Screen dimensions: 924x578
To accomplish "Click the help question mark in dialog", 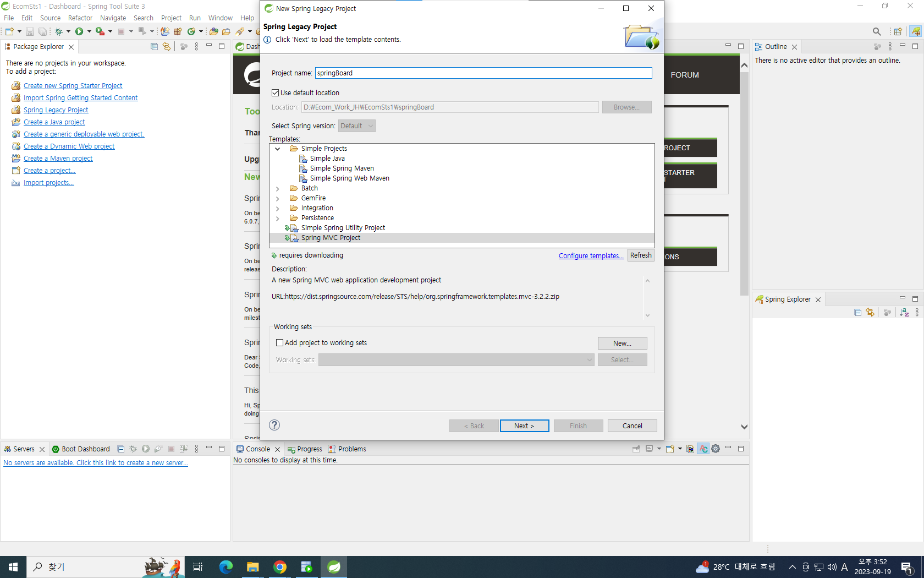I will tap(274, 425).
